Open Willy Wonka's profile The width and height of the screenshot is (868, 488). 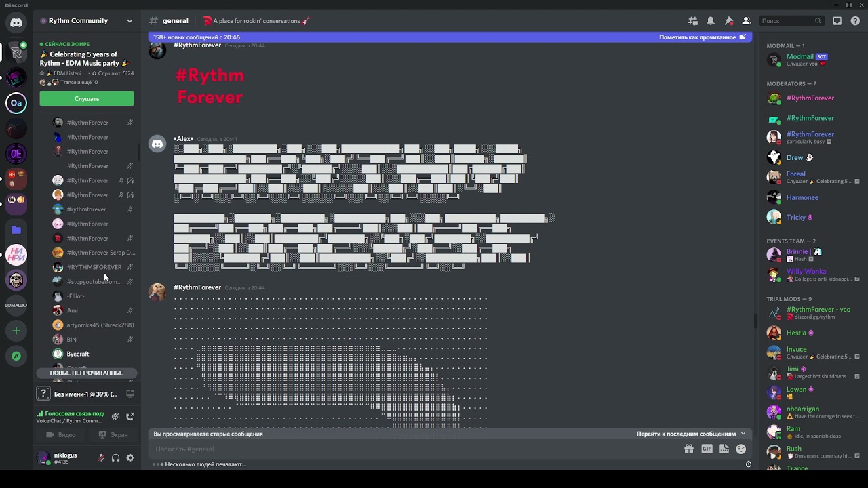(x=810, y=274)
